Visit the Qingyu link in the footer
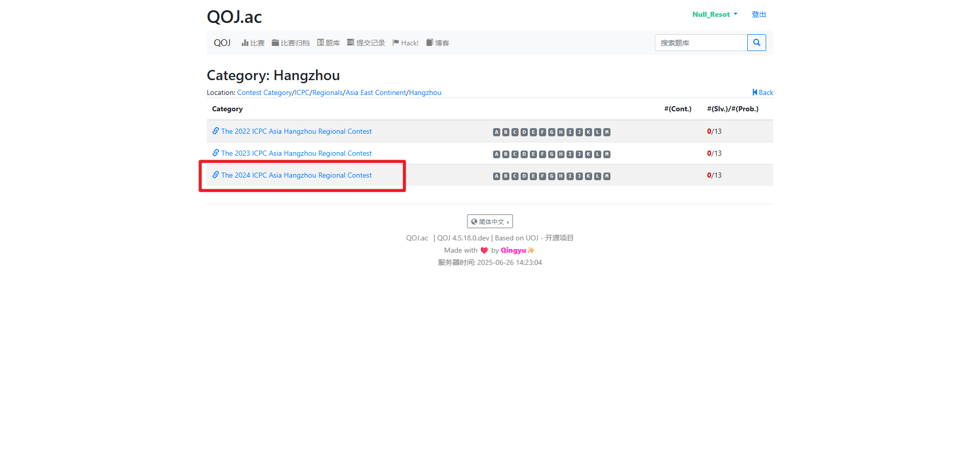This screenshot has height=465, width=980. coord(513,250)
